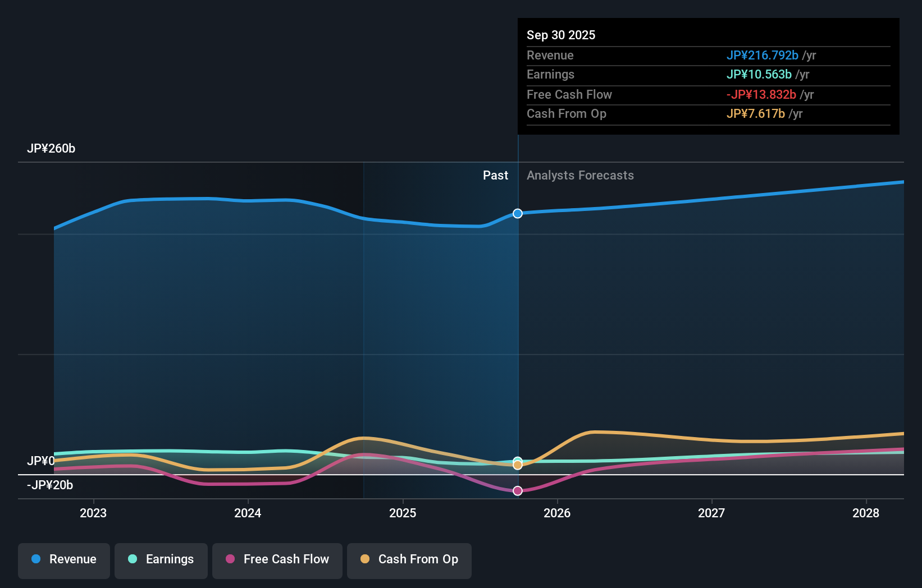Click the Revenue value JP¥216.792b link

(x=763, y=55)
